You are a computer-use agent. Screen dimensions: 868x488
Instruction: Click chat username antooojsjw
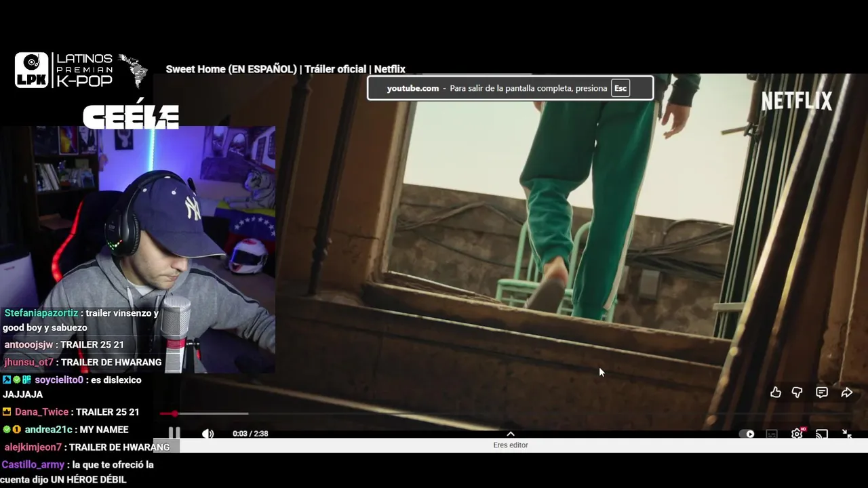28,344
